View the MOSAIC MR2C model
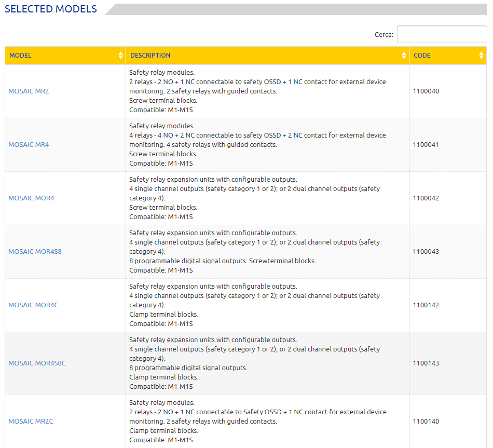The image size is (493, 448). pyautogui.click(x=31, y=422)
